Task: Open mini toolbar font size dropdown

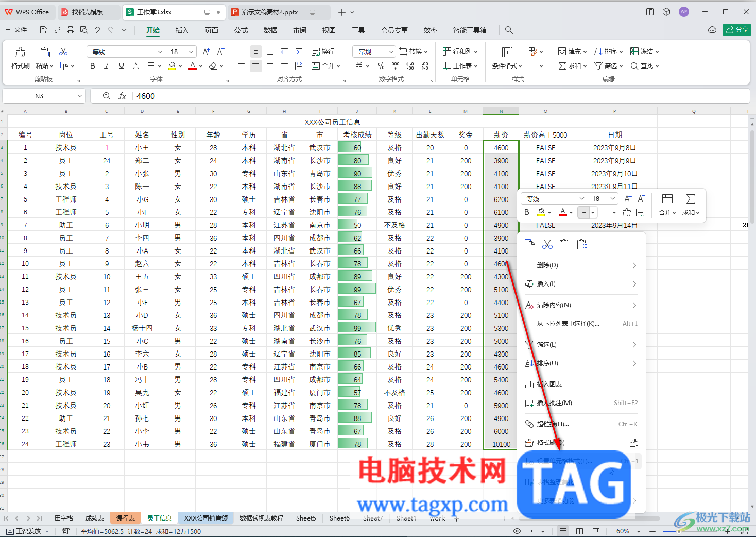Action: click(x=613, y=198)
